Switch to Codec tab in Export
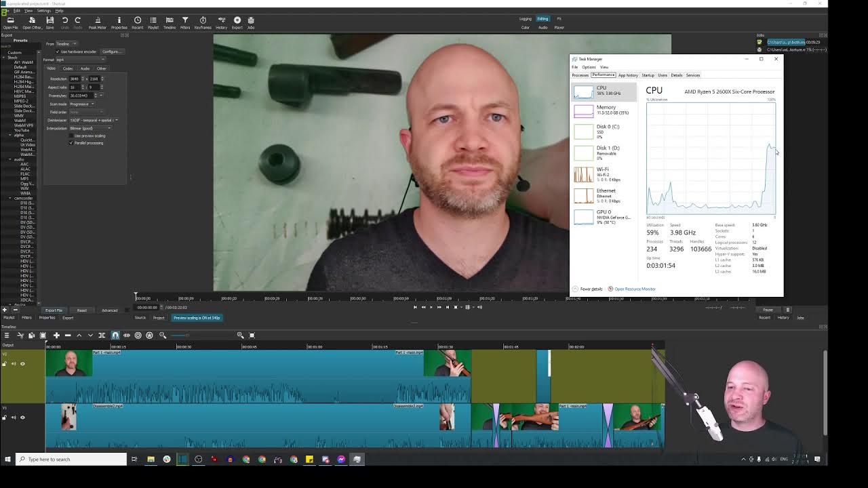 [68, 68]
